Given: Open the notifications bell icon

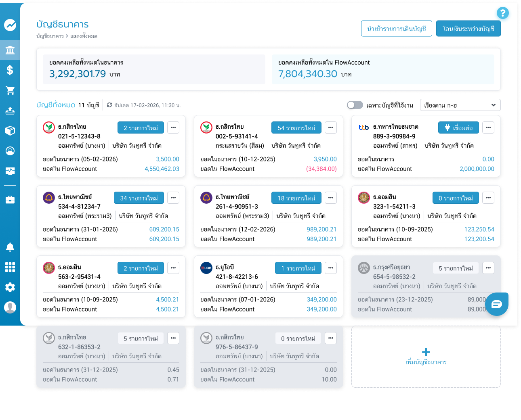Looking at the screenshot, I should pos(10,247).
